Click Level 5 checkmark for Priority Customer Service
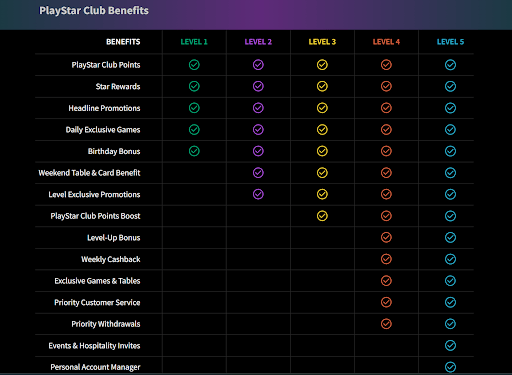This screenshot has width=512, height=375. (450, 302)
